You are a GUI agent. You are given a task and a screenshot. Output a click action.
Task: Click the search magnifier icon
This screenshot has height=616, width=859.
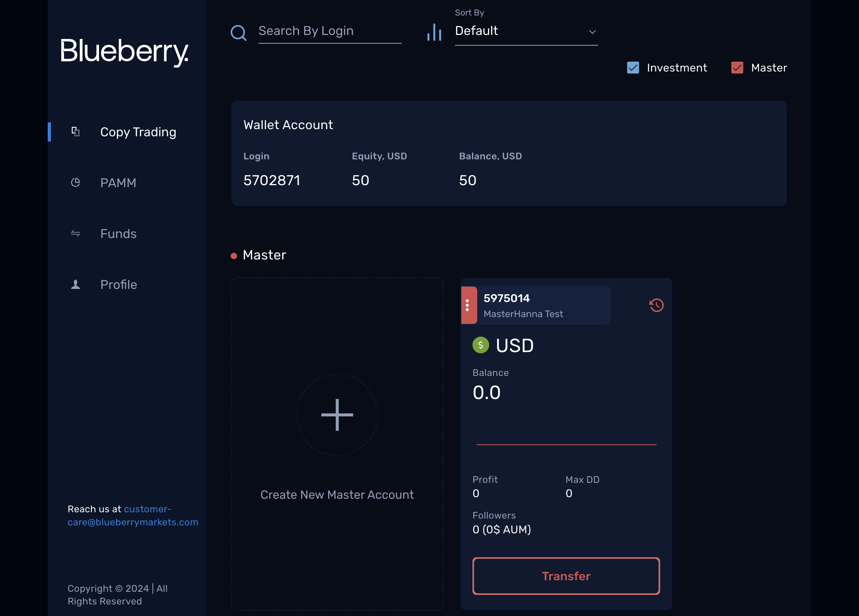click(x=239, y=33)
